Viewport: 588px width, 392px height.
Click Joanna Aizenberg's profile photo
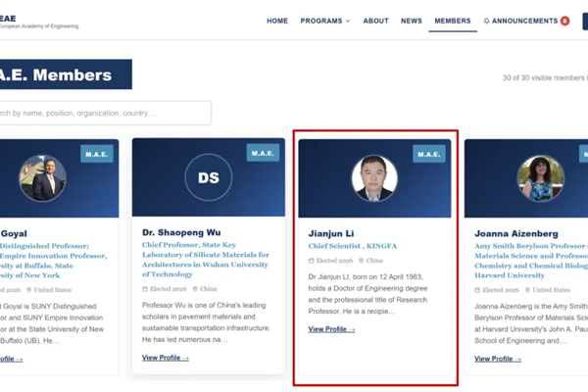(x=540, y=178)
